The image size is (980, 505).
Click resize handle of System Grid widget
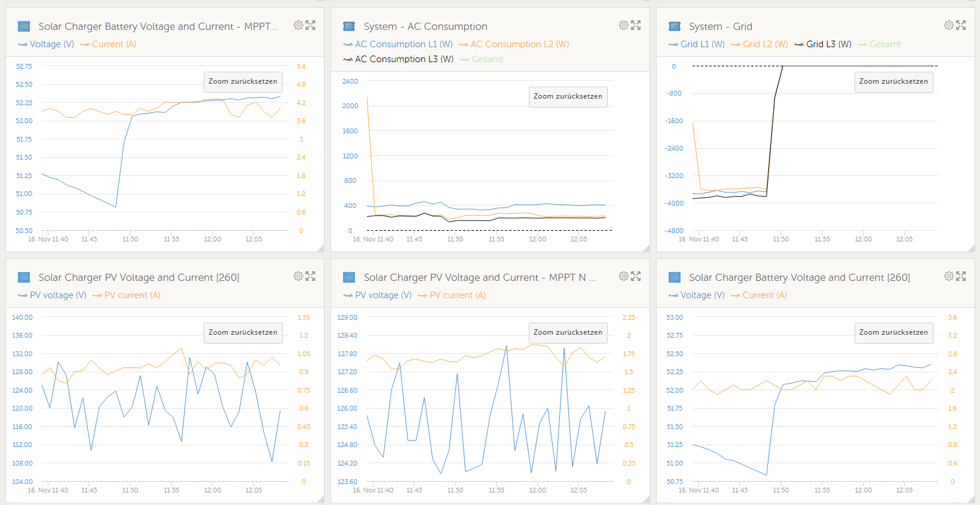972,248
